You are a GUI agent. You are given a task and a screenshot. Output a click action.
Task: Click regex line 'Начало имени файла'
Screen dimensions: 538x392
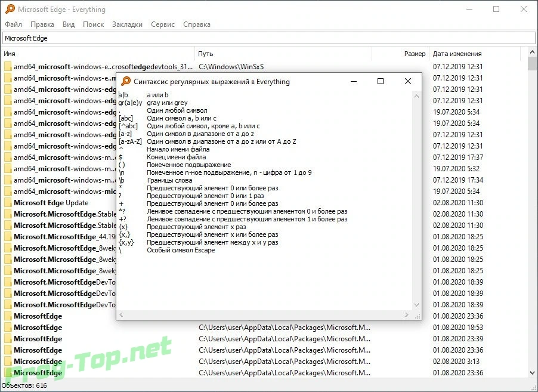(178, 149)
